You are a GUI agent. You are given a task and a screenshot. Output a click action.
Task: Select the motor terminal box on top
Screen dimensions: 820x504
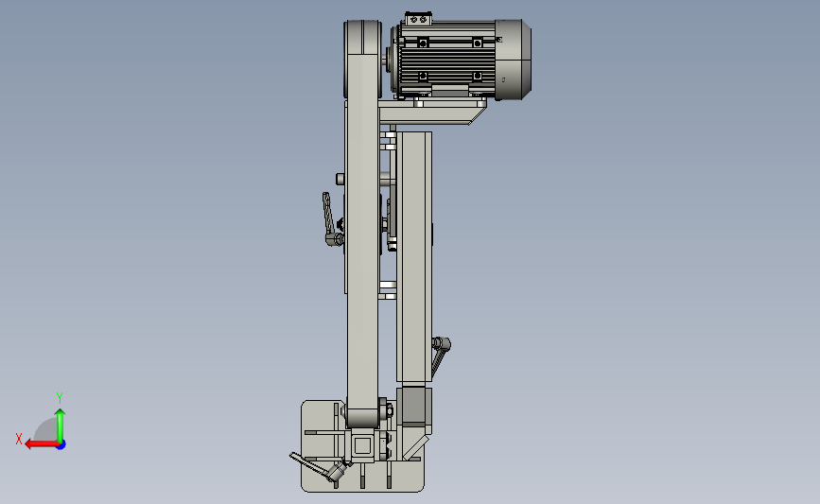(x=418, y=19)
